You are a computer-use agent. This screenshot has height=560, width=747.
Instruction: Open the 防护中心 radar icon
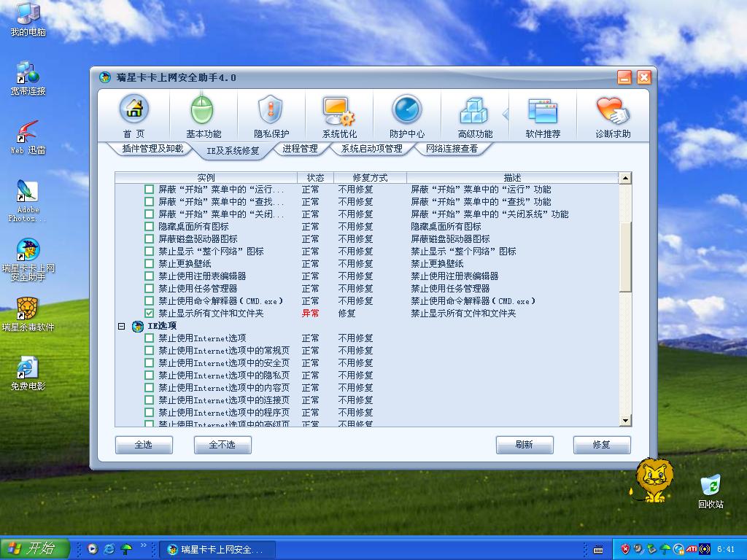coord(407,109)
